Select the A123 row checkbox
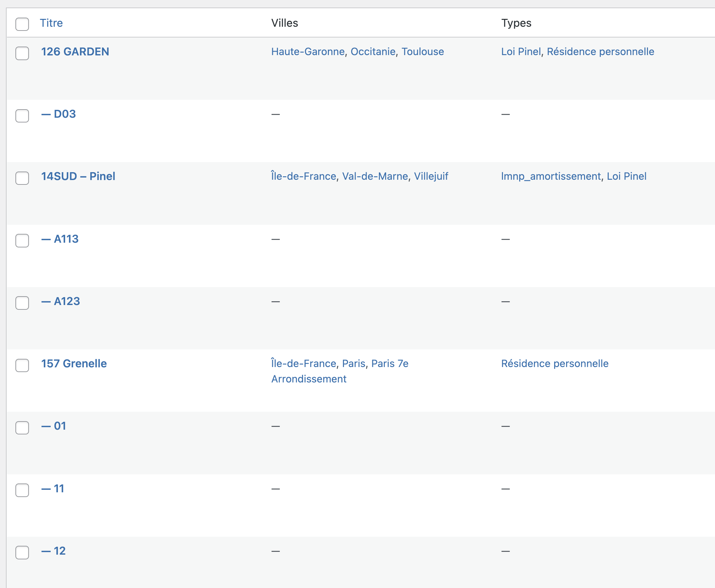Image resolution: width=715 pixels, height=588 pixels. coord(22,303)
